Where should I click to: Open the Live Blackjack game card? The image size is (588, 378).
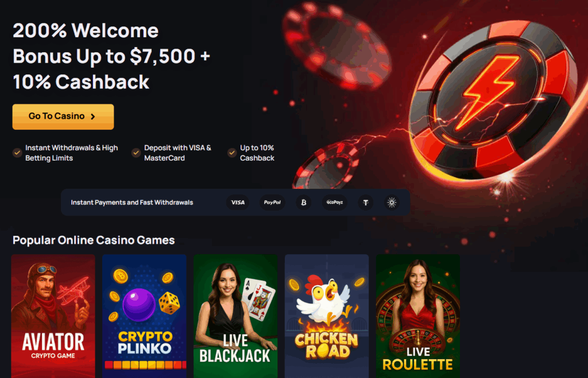(235, 316)
